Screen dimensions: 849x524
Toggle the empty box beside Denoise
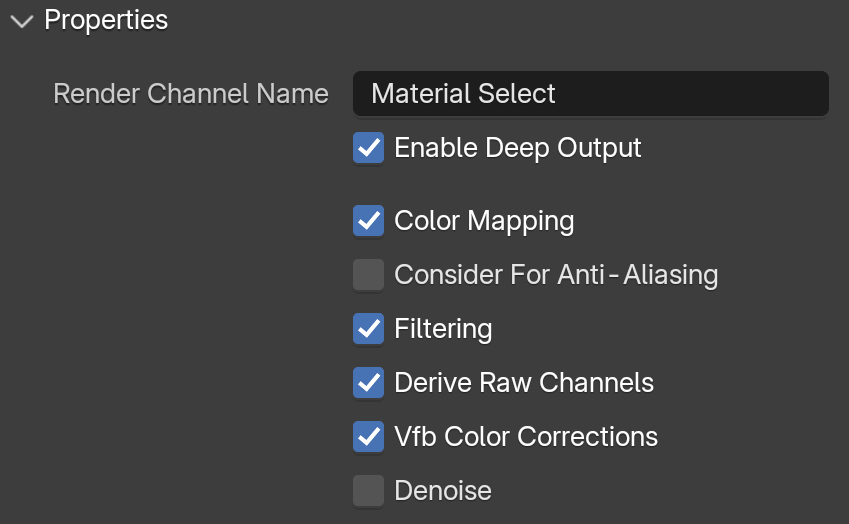(x=369, y=491)
